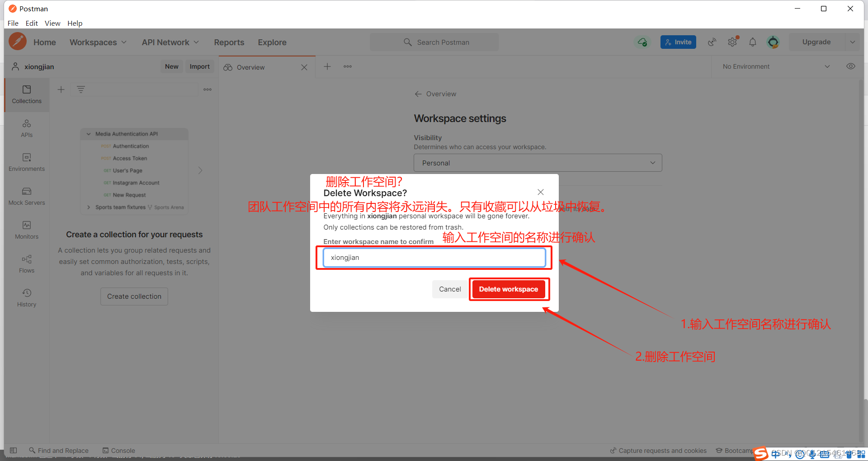This screenshot has height=461, width=868.
Task: Click the Import button
Action: pyautogui.click(x=200, y=66)
